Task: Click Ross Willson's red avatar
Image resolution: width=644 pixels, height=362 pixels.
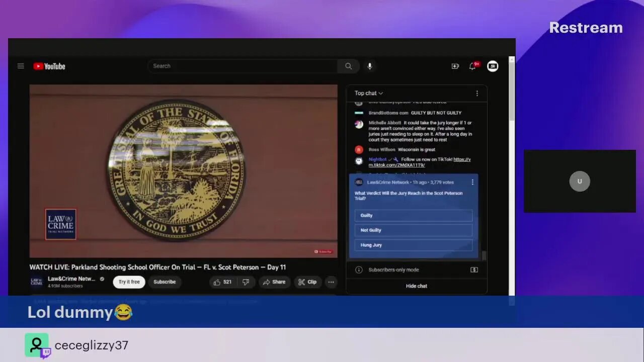Action: (359, 150)
